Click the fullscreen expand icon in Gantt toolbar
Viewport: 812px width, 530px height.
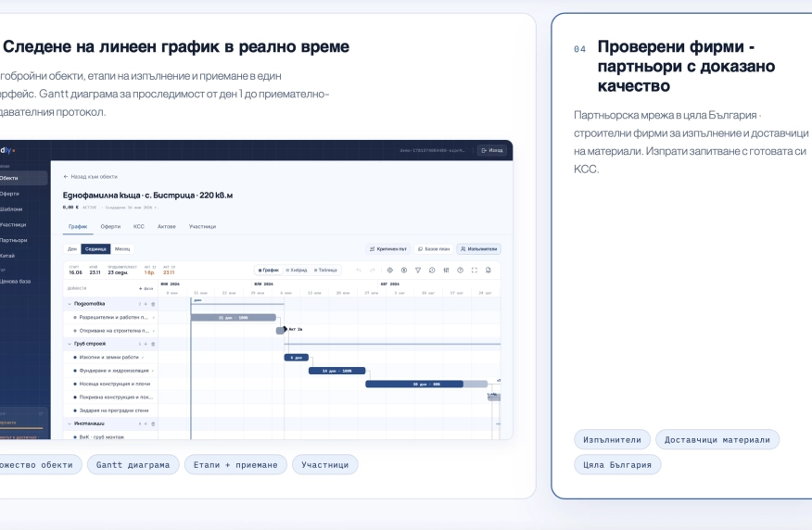click(474, 271)
